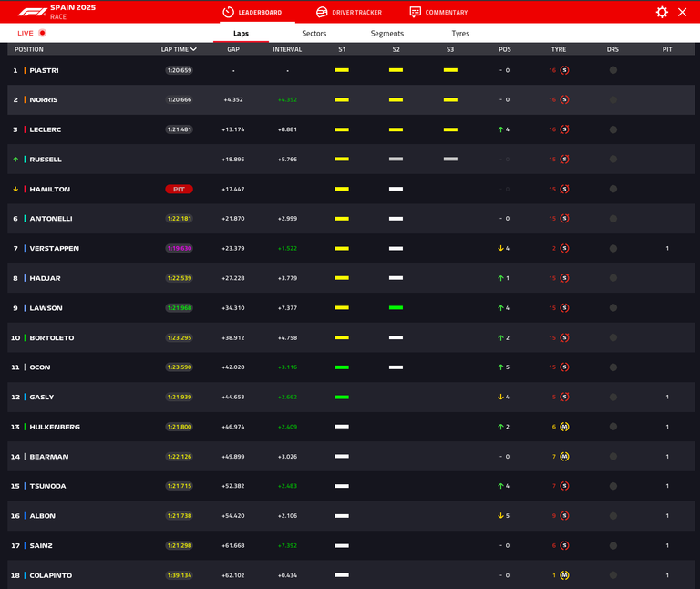Click Russell's green position-up arrow
The width and height of the screenshot is (700, 589).
(x=15, y=160)
